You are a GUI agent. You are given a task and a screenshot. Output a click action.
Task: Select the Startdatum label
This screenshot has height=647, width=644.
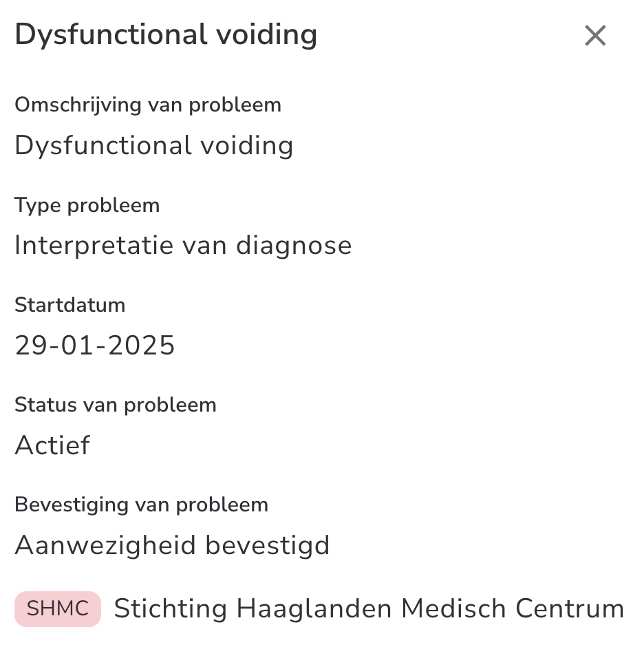pos(70,305)
